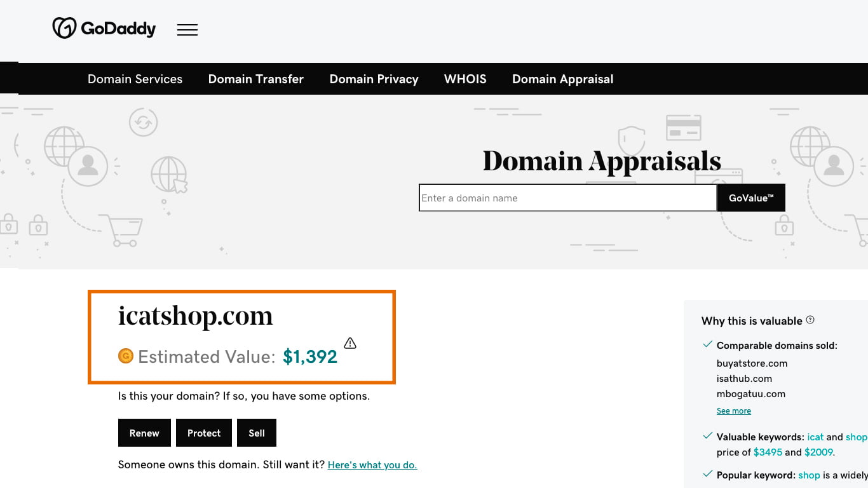The width and height of the screenshot is (868, 488).
Task: Click the Sell button
Action: (x=257, y=433)
